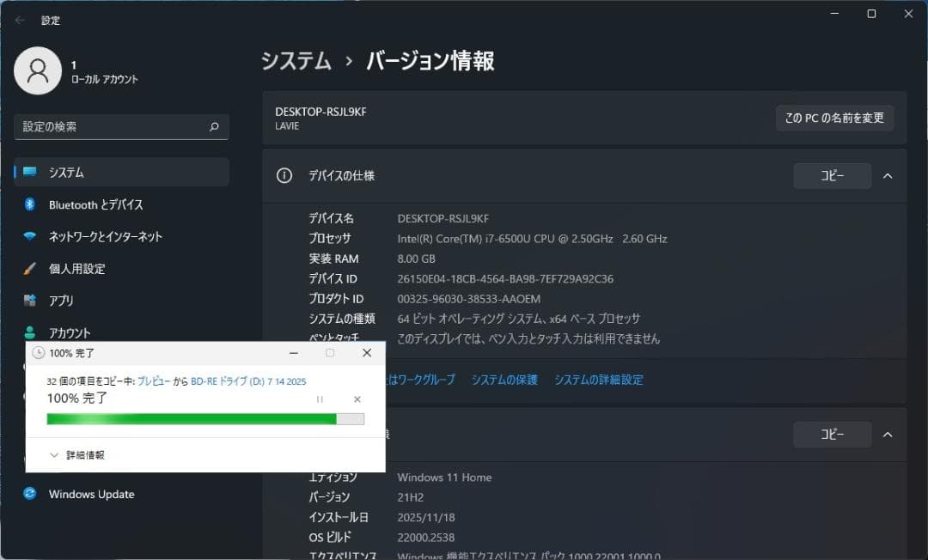Click the デバイスの仕様 info icon

pos(284,175)
